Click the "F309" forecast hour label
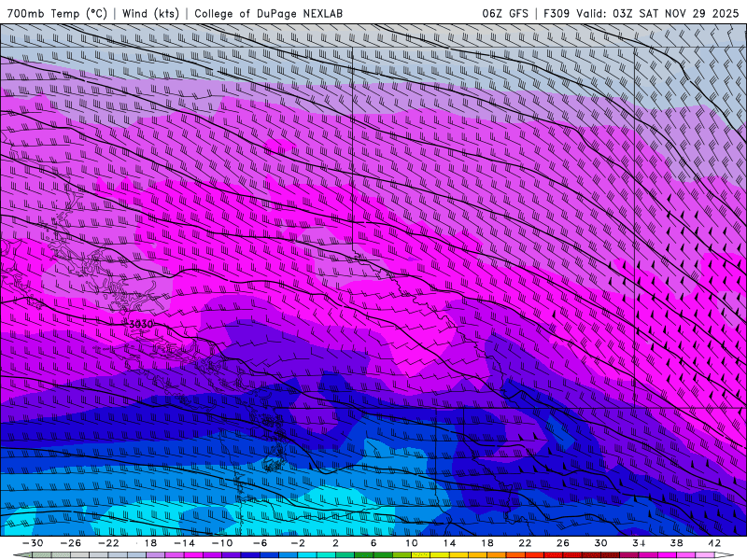This screenshot has width=747, height=560. click(x=557, y=13)
